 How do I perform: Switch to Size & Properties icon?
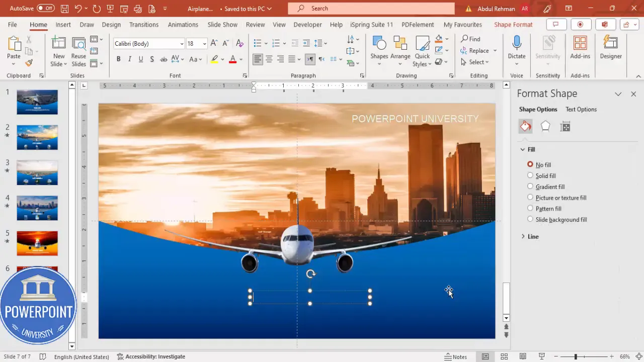coord(565,127)
